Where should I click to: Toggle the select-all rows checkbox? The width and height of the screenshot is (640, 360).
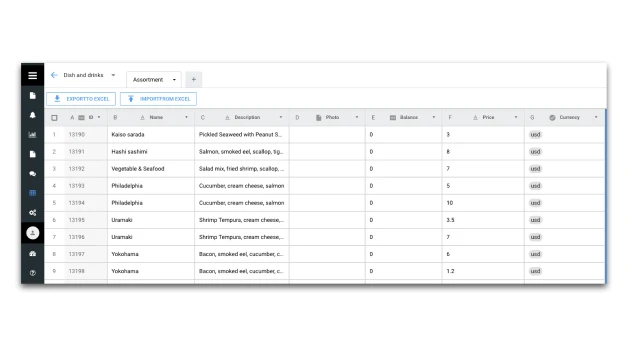54,118
